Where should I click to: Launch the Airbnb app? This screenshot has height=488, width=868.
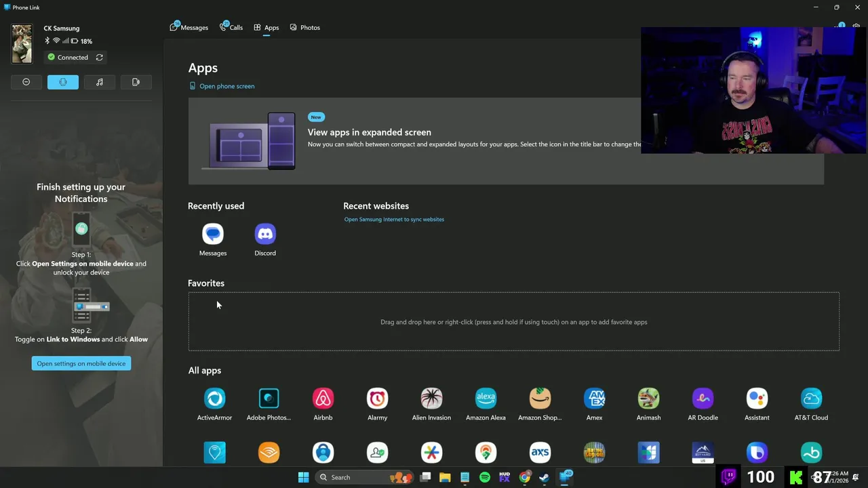323,404
